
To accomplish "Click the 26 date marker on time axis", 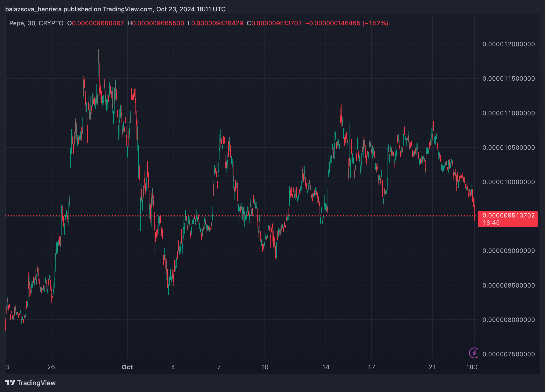I will tap(51, 367).
